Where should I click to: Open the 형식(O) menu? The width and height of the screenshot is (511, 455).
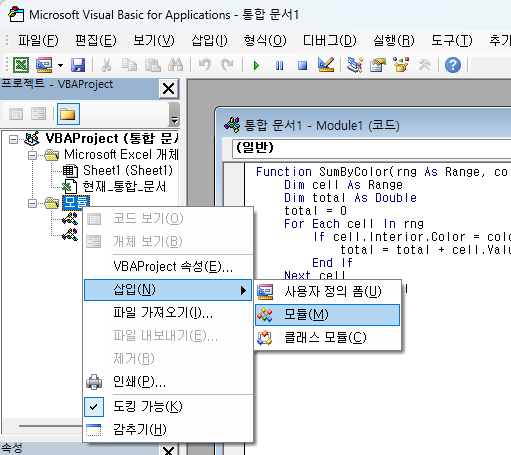click(x=265, y=41)
